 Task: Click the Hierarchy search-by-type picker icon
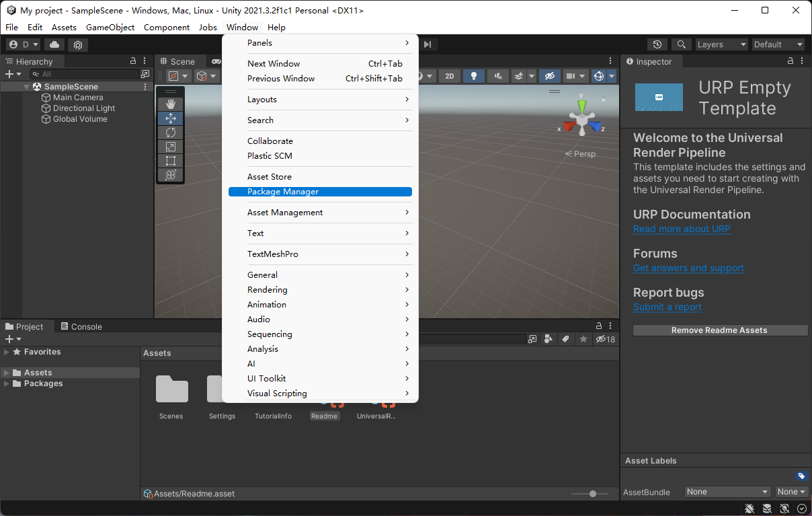(x=145, y=74)
